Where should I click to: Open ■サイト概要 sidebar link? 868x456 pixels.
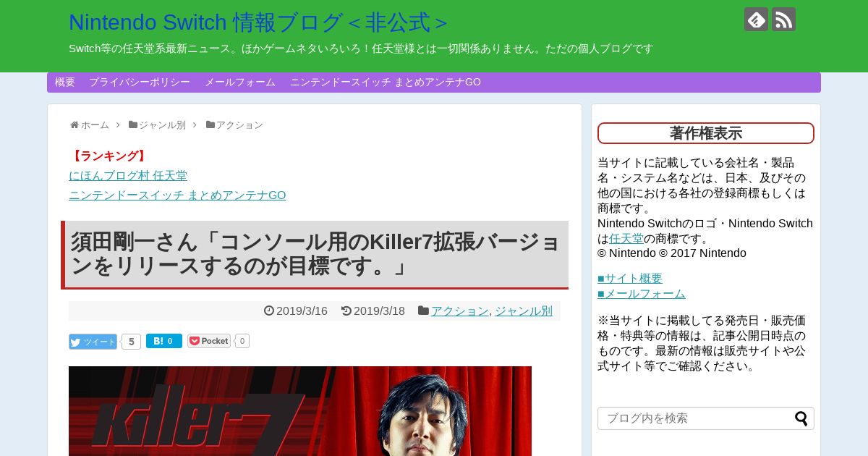tap(630, 278)
